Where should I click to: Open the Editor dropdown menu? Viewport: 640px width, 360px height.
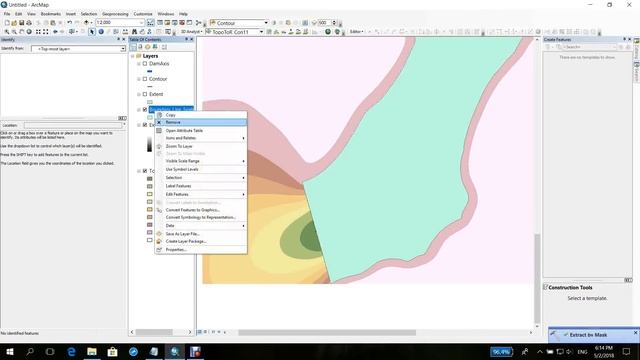point(356,32)
